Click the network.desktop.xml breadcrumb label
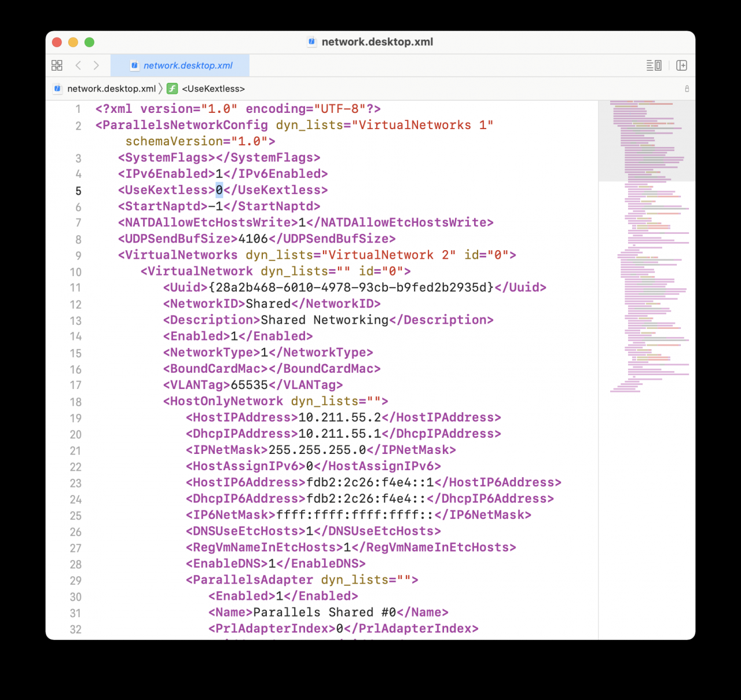This screenshot has height=700, width=741. tap(111, 89)
